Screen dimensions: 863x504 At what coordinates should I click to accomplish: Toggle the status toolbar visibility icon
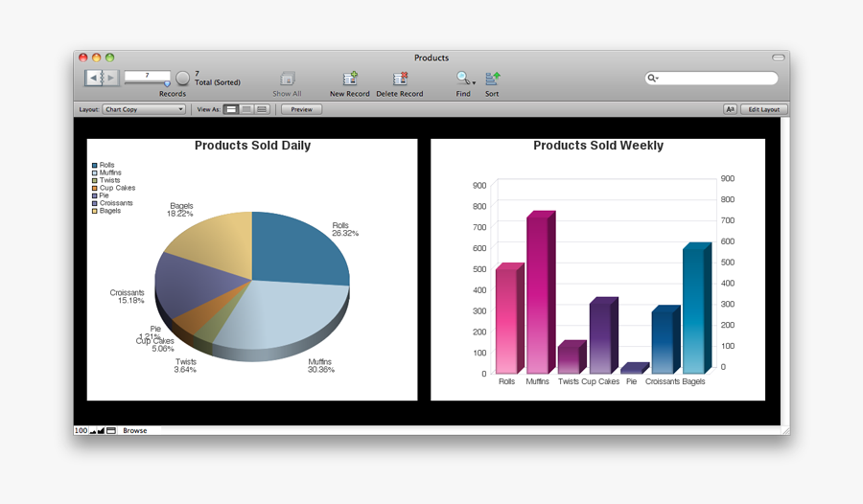pyautogui.click(x=111, y=430)
